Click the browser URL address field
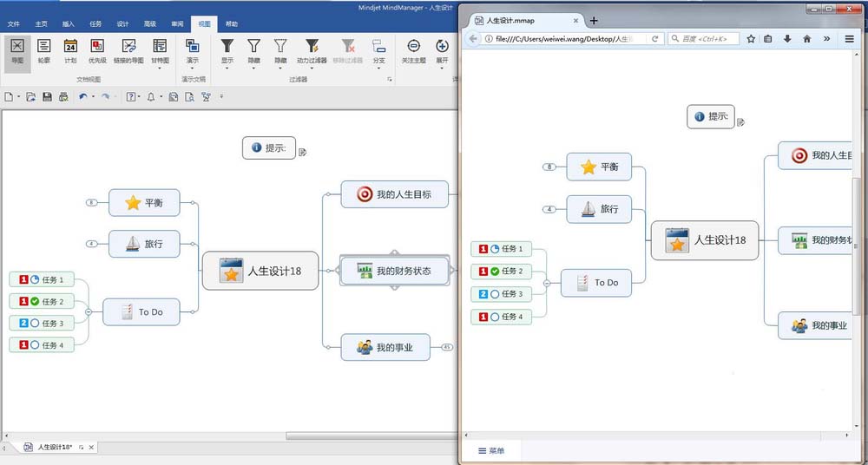The image size is (868, 465). coord(565,39)
